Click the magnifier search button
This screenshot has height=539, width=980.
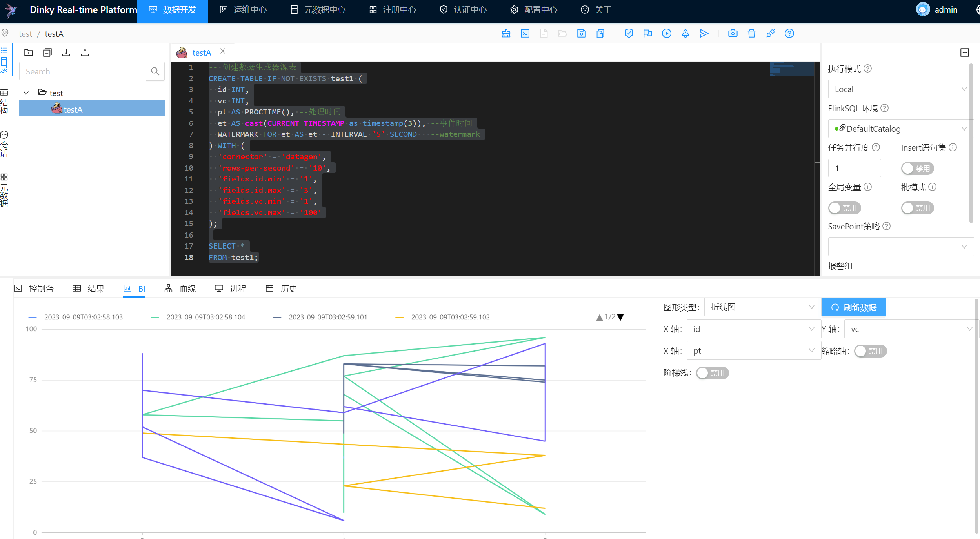(155, 71)
